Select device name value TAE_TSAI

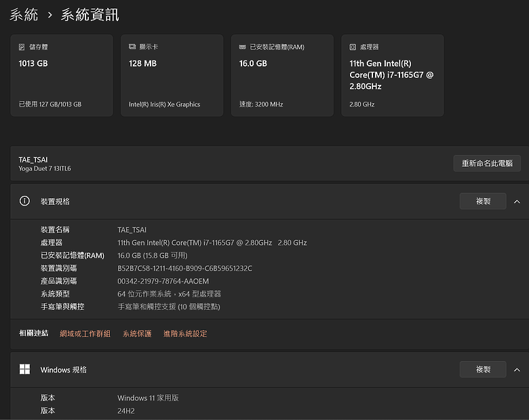(x=132, y=230)
